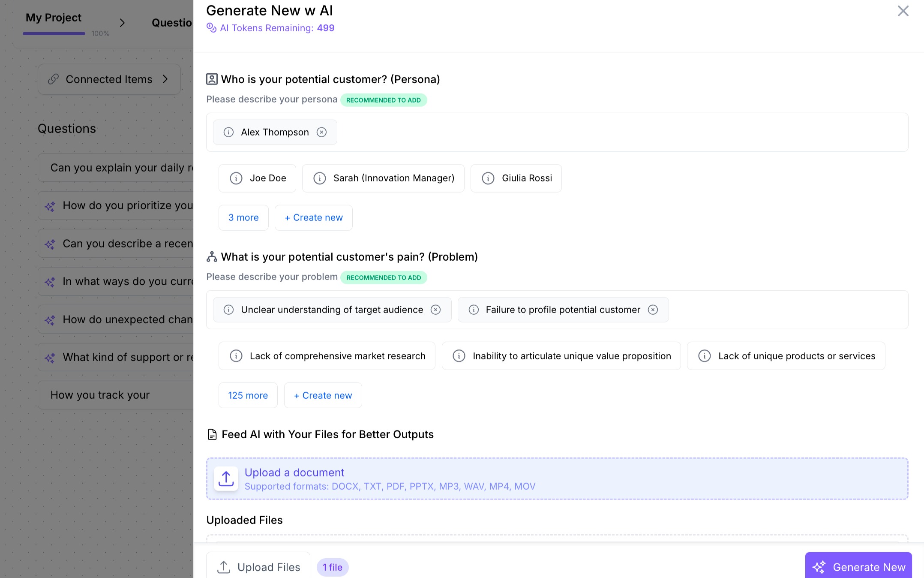Click the 1 file badge near Upload Files
The image size is (924, 578).
332,567
